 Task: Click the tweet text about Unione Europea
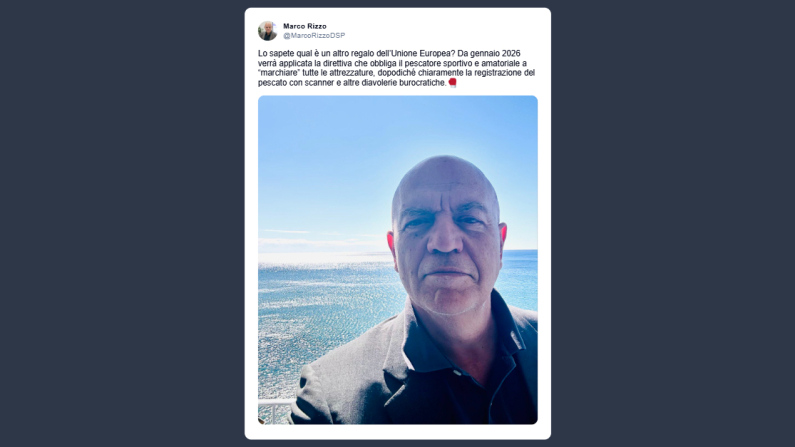(x=397, y=68)
